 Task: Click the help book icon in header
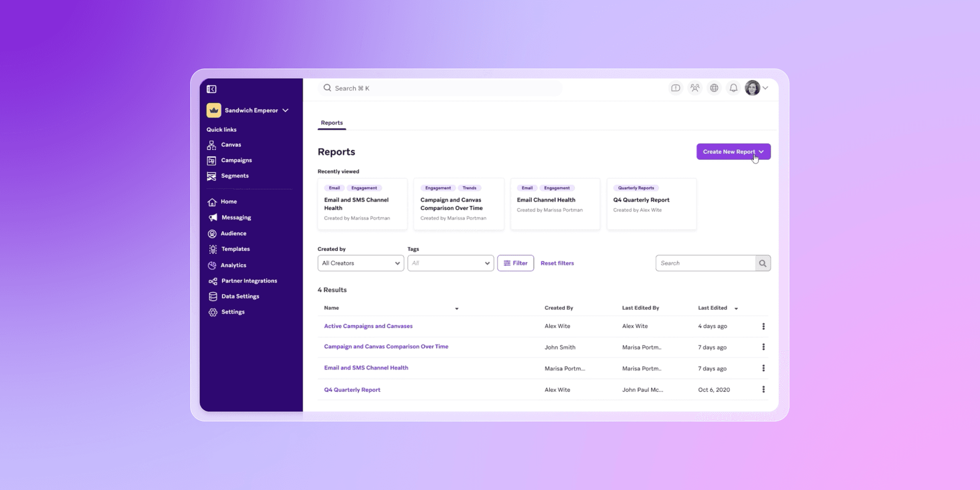pos(675,88)
